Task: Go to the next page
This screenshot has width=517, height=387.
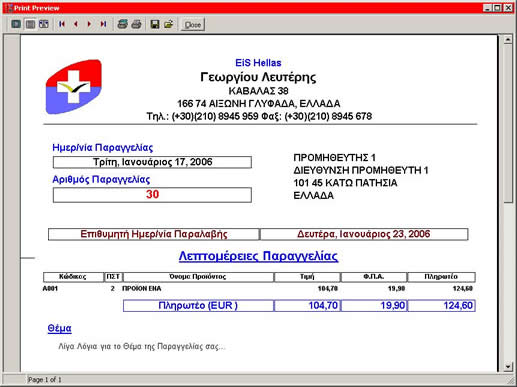Action: 89,24
